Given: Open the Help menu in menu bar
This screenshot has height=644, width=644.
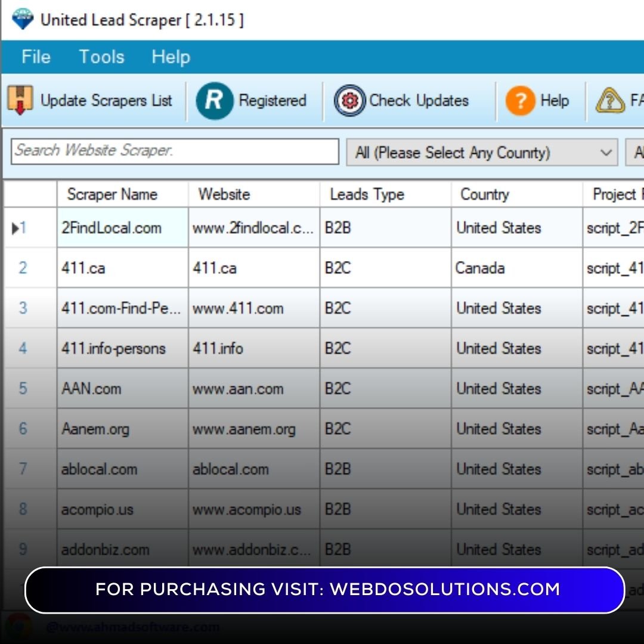Looking at the screenshot, I should coord(171,57).
